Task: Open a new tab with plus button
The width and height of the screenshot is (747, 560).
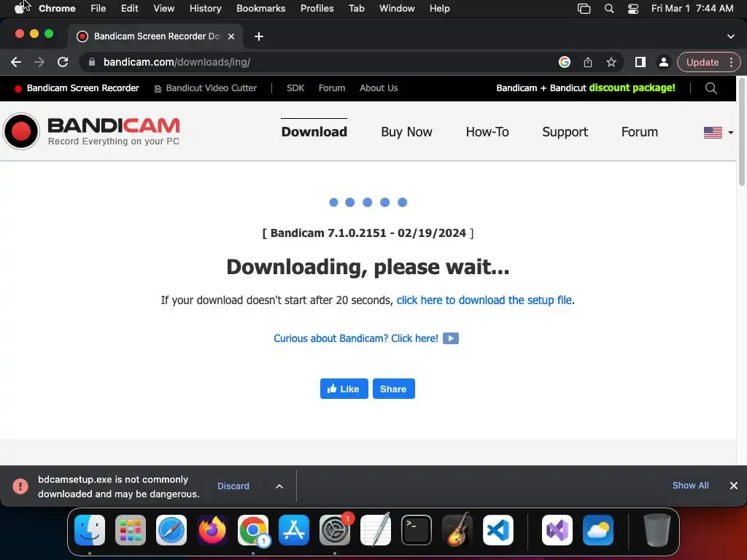Action: pyautogui.click(x=259, y=36)
